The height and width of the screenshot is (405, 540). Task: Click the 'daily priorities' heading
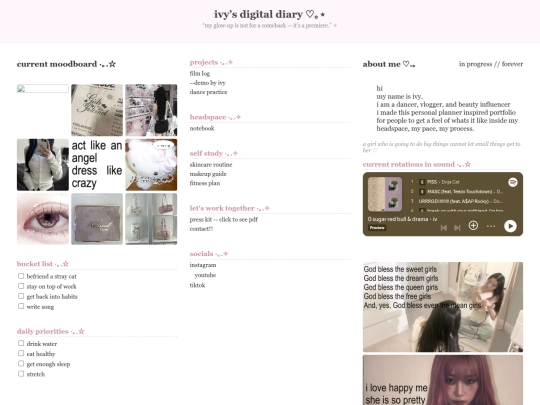point(51,331)
